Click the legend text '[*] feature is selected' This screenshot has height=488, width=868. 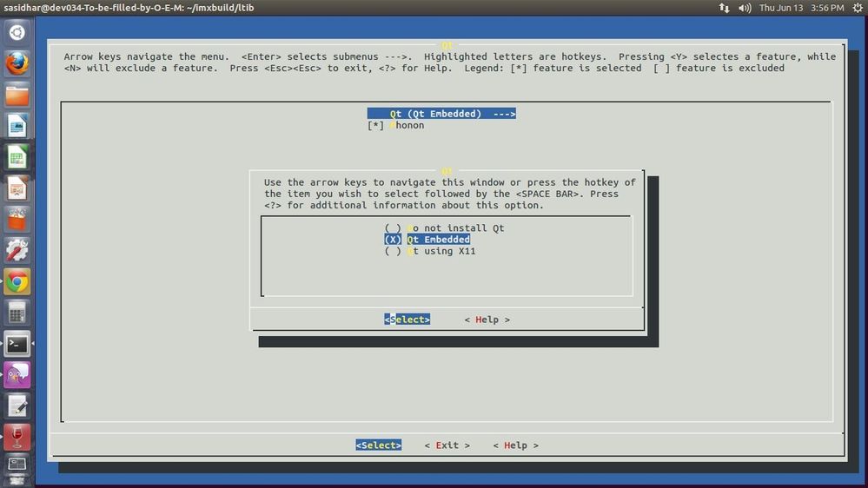pyautogui.click(x=576, y=68)
